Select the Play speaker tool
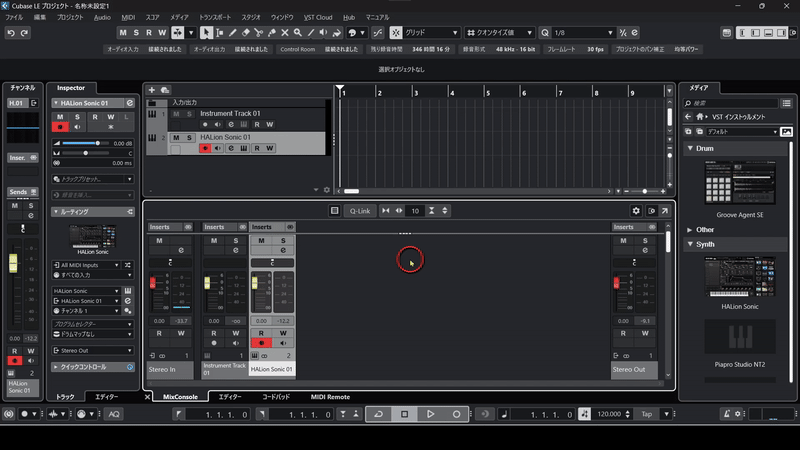The width and height of the screenshot is (800, 450). (x=323, y=33)
